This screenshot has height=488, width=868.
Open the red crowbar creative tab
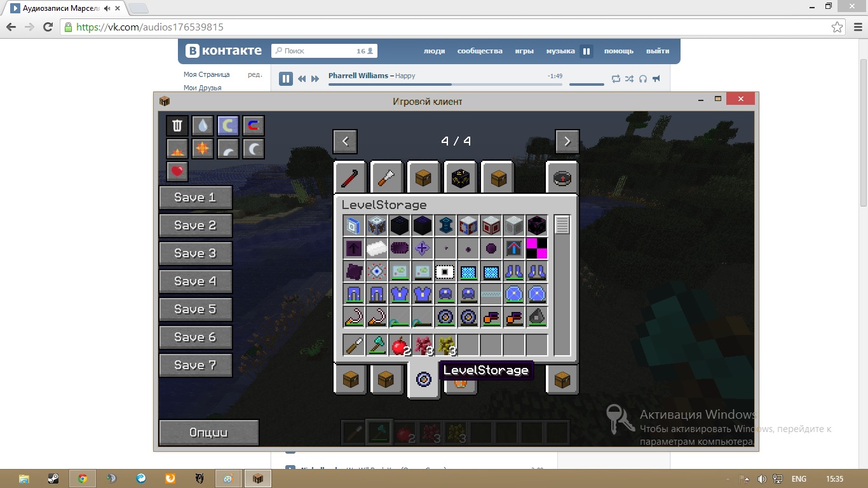point(350,177)
